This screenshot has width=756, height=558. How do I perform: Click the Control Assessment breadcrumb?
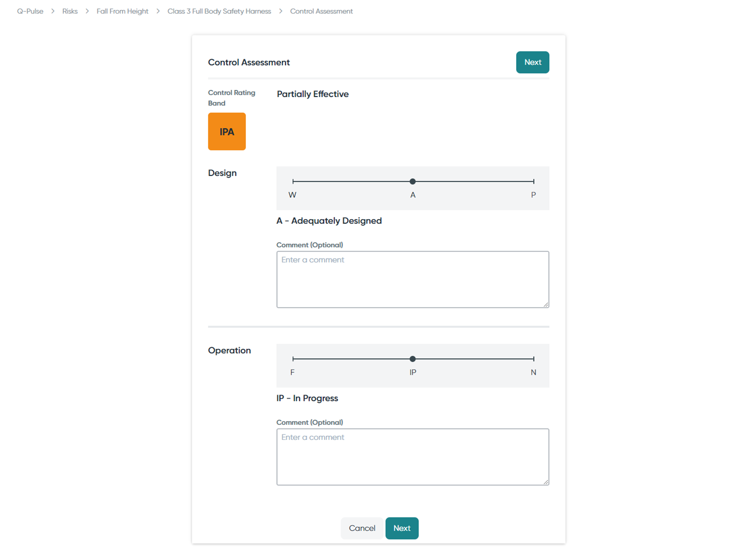pos(321,11)
